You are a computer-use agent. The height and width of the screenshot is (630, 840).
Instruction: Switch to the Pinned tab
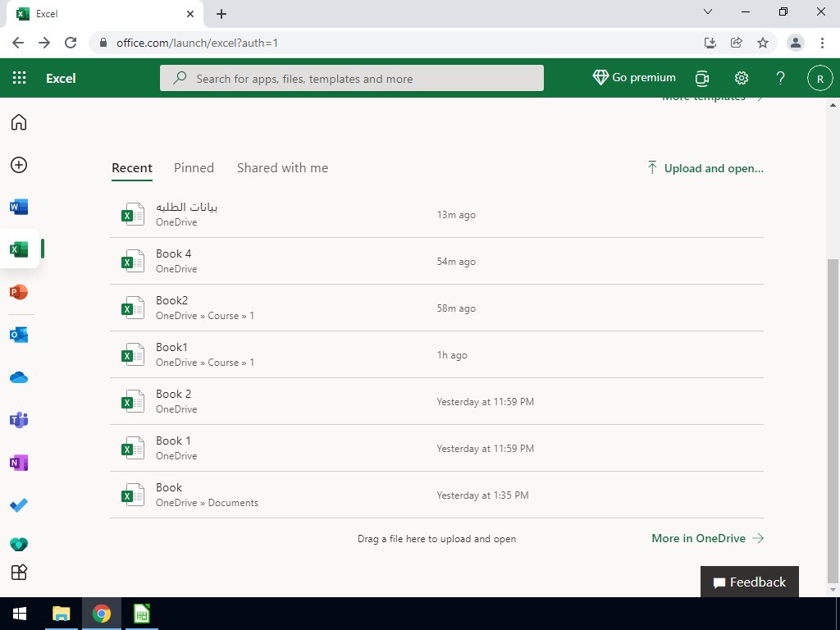pyautogui.click(x=194, y=168)
